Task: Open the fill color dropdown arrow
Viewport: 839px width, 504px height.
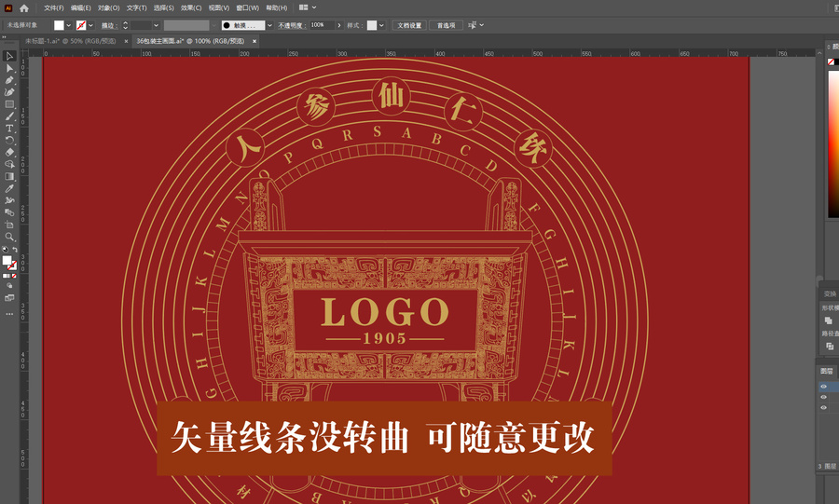Action: click(68, 25)
